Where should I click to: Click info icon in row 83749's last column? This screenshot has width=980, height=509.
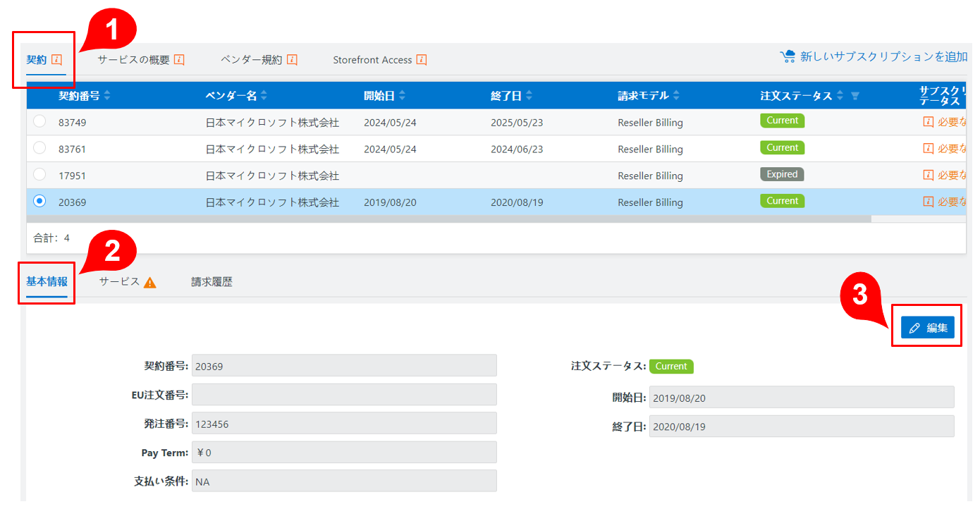tap(928, 122)
